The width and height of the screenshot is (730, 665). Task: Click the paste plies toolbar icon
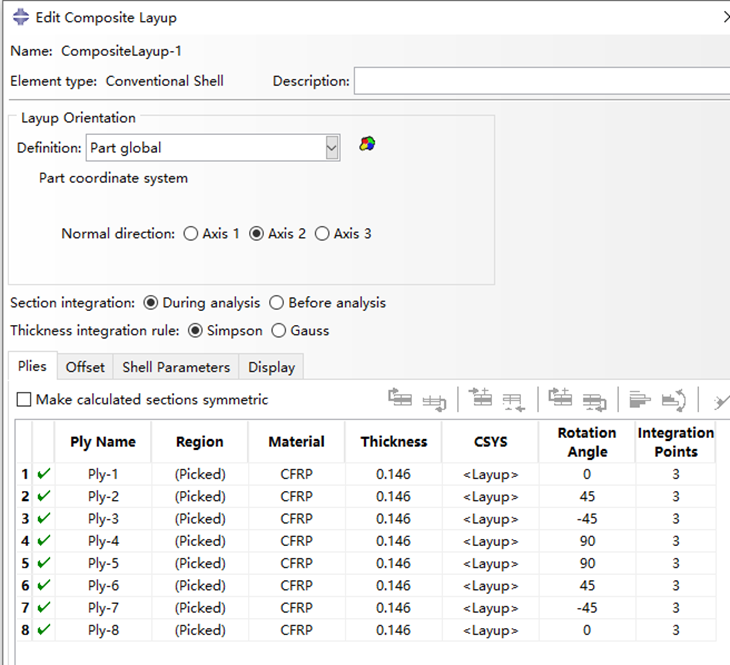[x=595, y=401]
